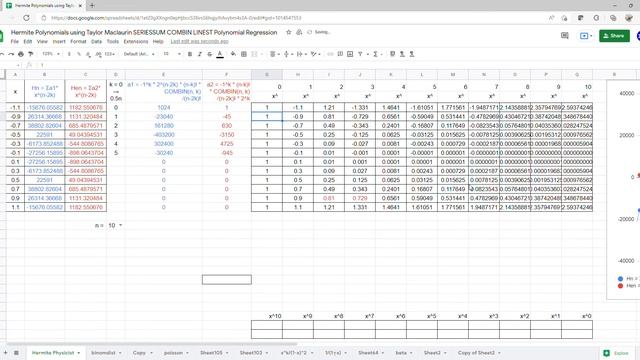Screen dimensions: 640x360
Task: Open the Present meeting button
Action: [x=586, y=36]
